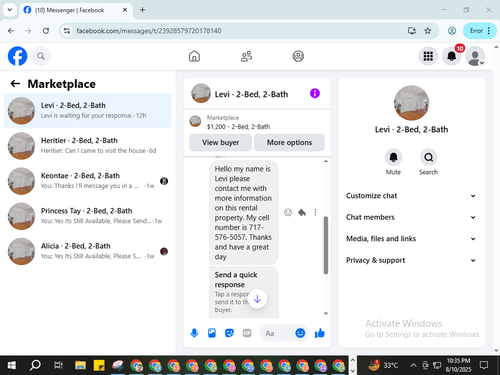Open Alicia 2-Bed, 2-Bath conversation
Viewport: 500px width, 375px height.
[88, 251]
